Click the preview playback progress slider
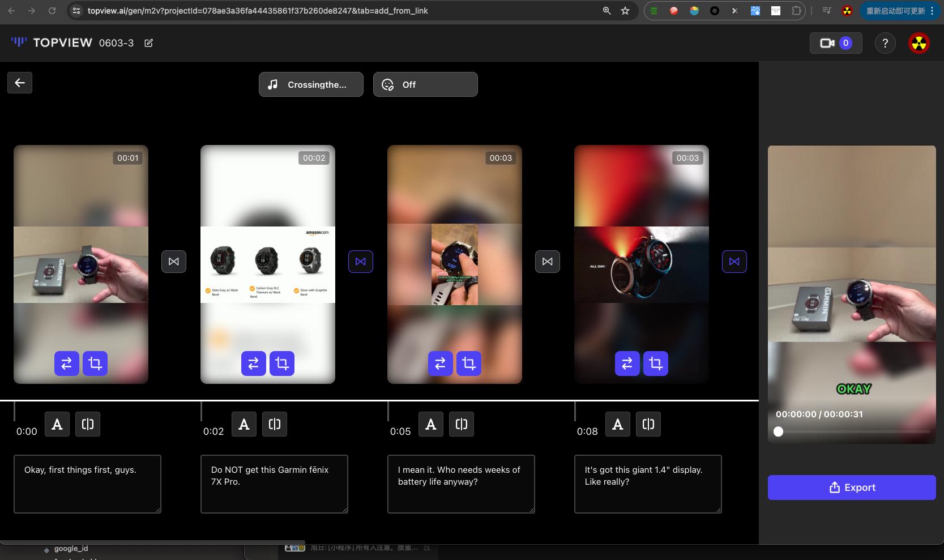Screen dimensions: 944x560 tap(852, 431)
